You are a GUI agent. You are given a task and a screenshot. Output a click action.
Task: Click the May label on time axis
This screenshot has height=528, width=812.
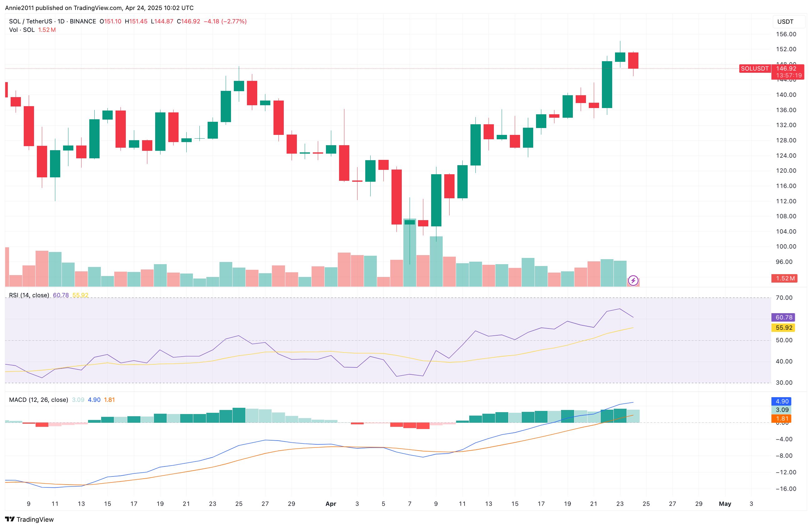[x=725, y=504]
